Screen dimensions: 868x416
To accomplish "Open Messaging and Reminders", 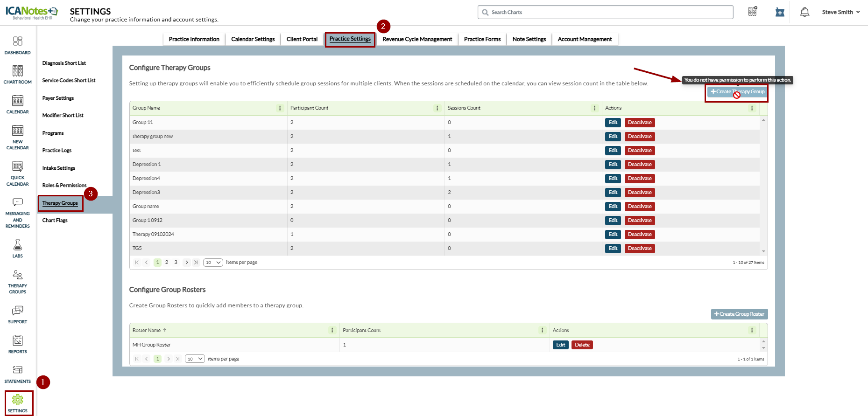I will pyautogui.click(x=18, y=213).
